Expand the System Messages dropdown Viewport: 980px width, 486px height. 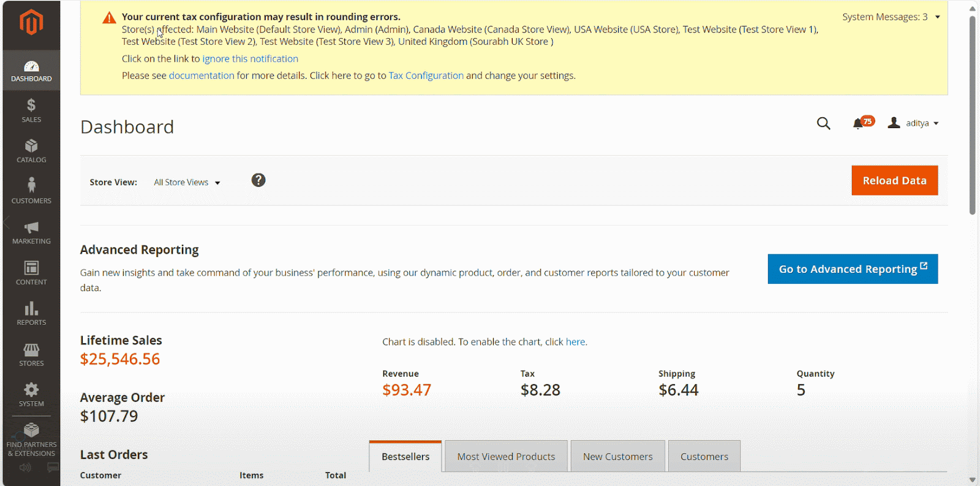pos(891,17)
